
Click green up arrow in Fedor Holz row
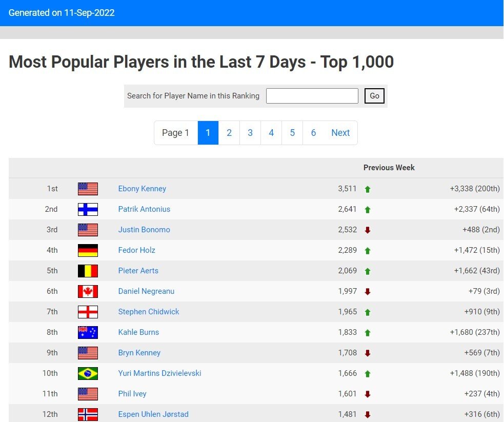coord(368,251)
